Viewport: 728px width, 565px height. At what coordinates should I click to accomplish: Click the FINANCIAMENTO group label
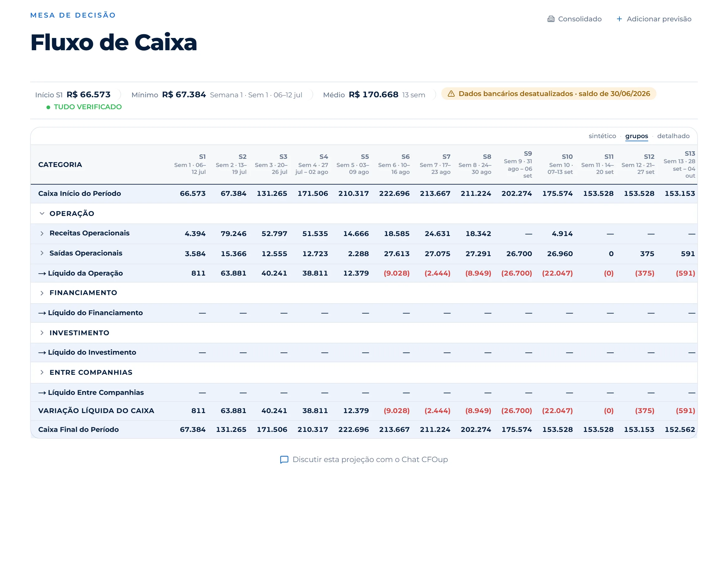[x=83, y=293]
